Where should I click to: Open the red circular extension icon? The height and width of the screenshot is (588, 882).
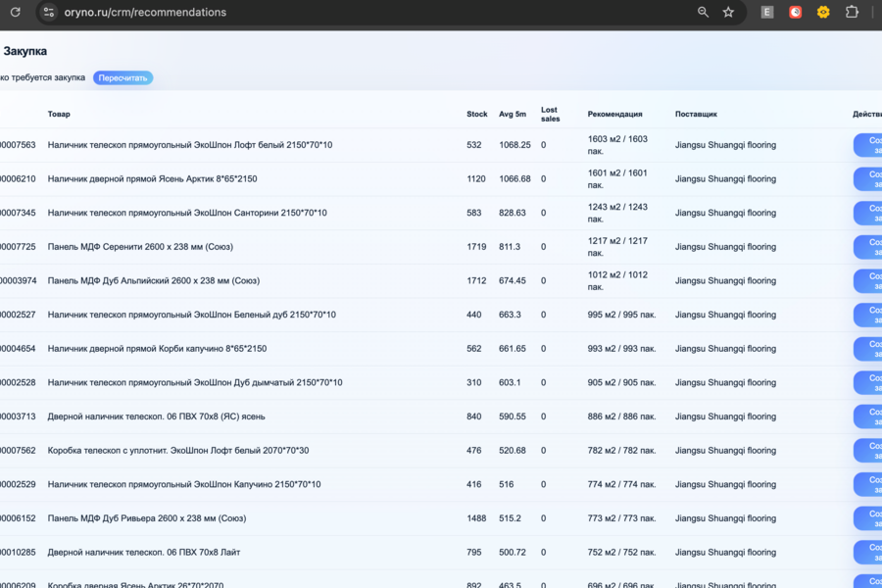(795, 12)
